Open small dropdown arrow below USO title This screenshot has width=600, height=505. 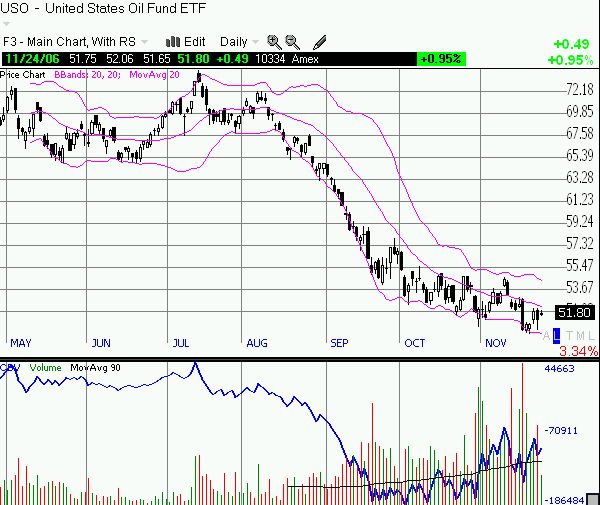coord(5,24)
